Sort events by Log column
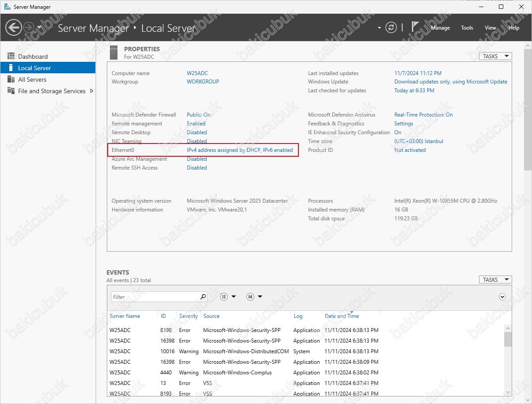 (298, 316)
